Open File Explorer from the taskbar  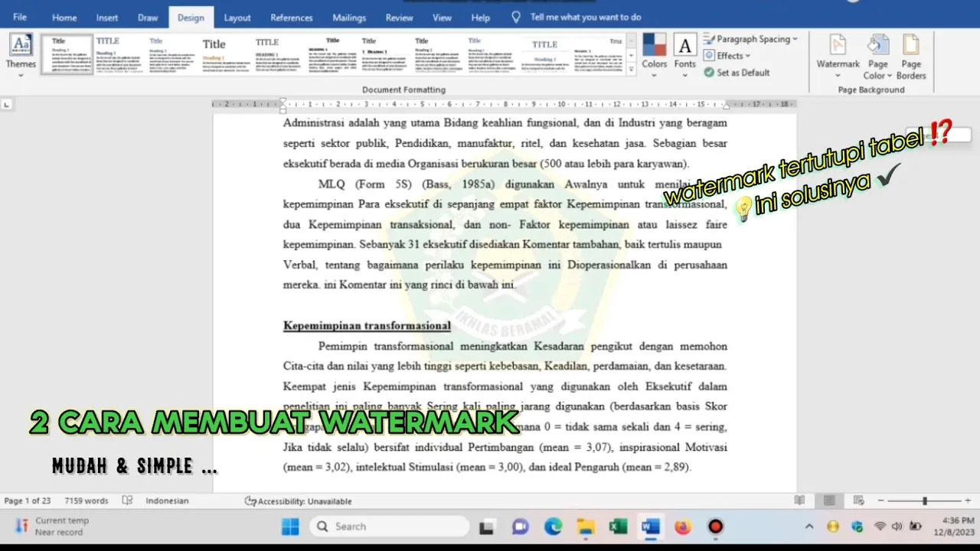(x=586, y=527)
